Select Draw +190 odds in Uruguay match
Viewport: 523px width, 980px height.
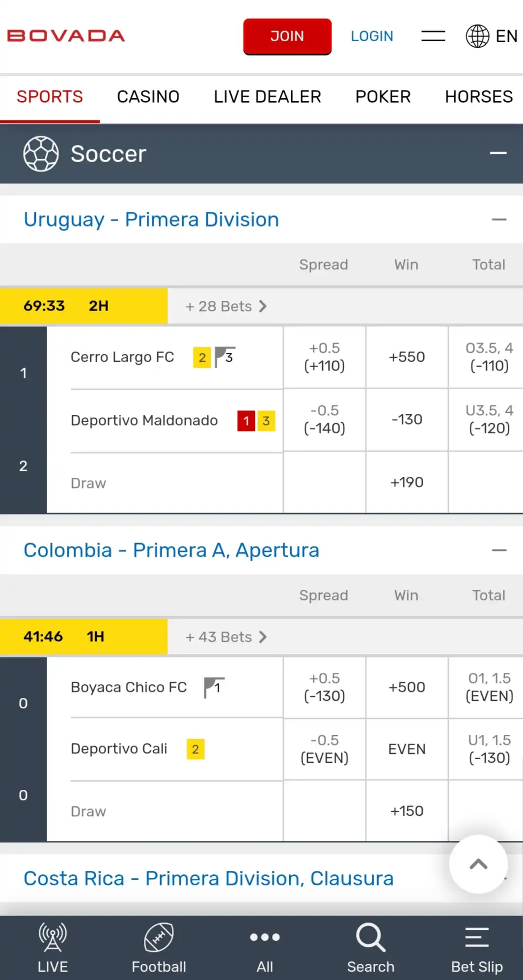point(407,482)
